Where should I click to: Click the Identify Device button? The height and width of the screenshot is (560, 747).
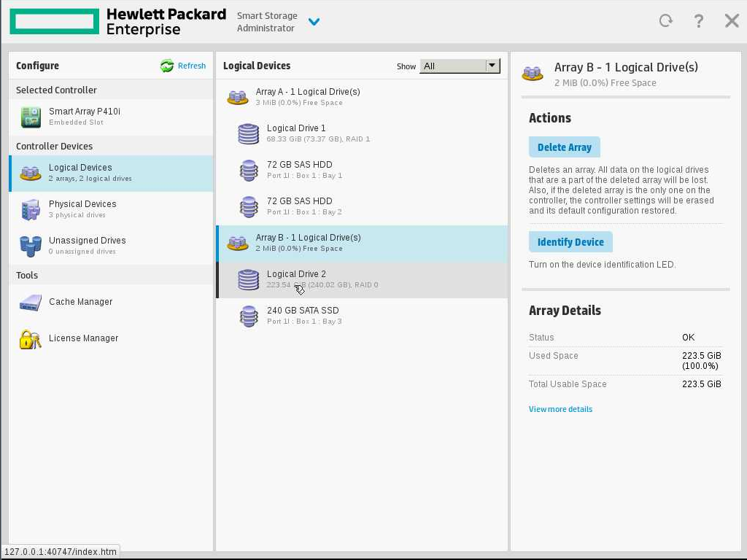point(570,242)
